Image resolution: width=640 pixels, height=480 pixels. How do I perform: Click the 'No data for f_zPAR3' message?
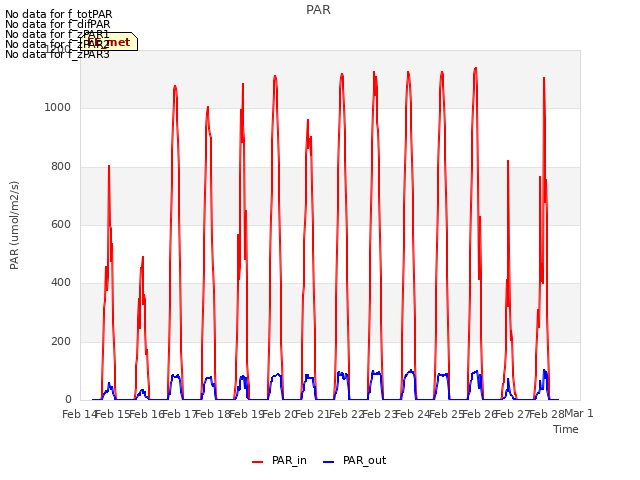(x=58, y=54)
